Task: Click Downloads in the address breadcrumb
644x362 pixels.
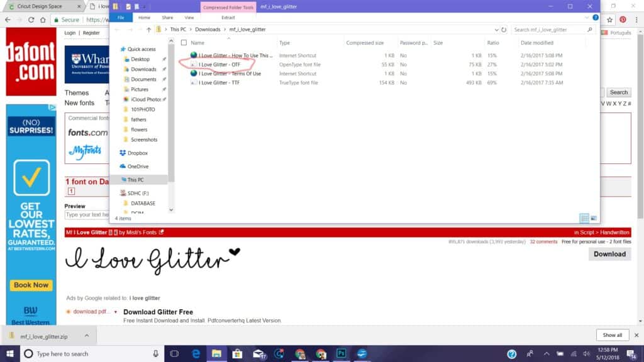Action: 208,30
